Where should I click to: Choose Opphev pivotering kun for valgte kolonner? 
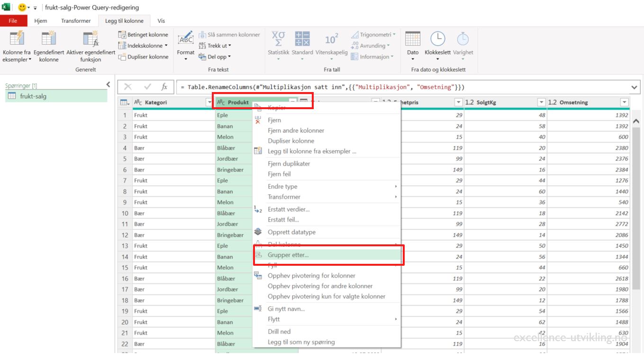pyautogui.click(x=327, y=297)
